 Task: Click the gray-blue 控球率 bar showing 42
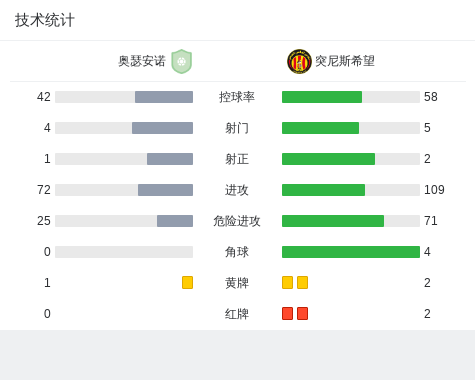tap(164, 97)
